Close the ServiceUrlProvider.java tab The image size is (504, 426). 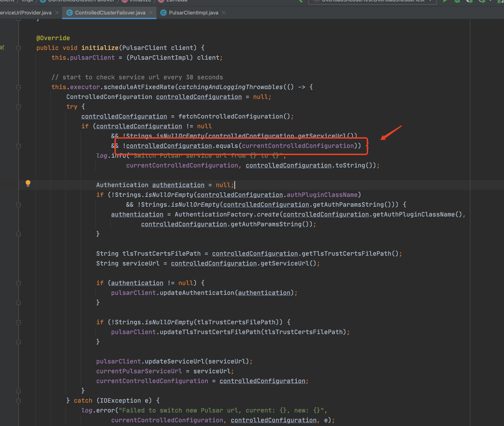(x=57, y=13)
